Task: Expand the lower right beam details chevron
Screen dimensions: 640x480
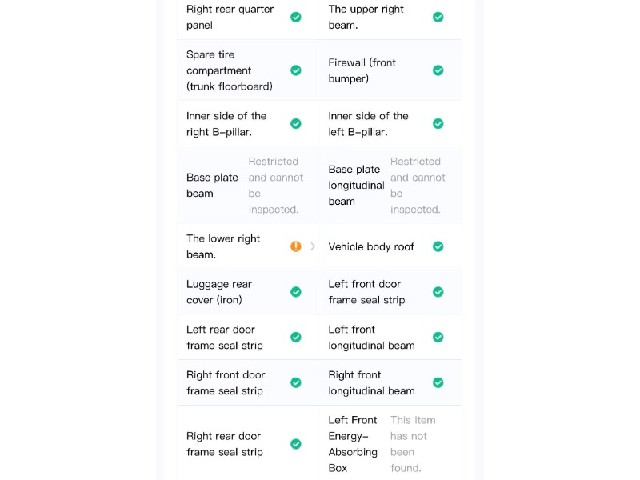Action: tap(312, 246)
